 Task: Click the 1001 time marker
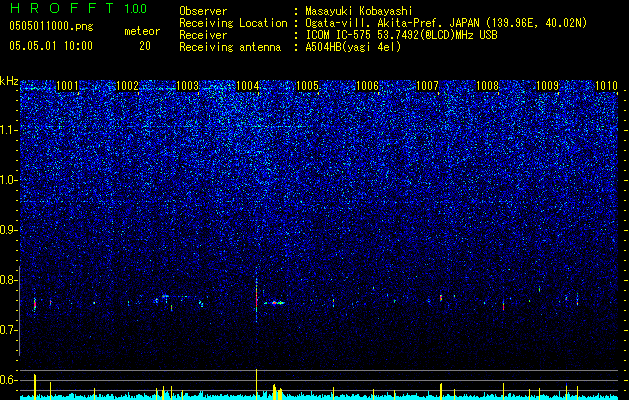click(67, 85)
